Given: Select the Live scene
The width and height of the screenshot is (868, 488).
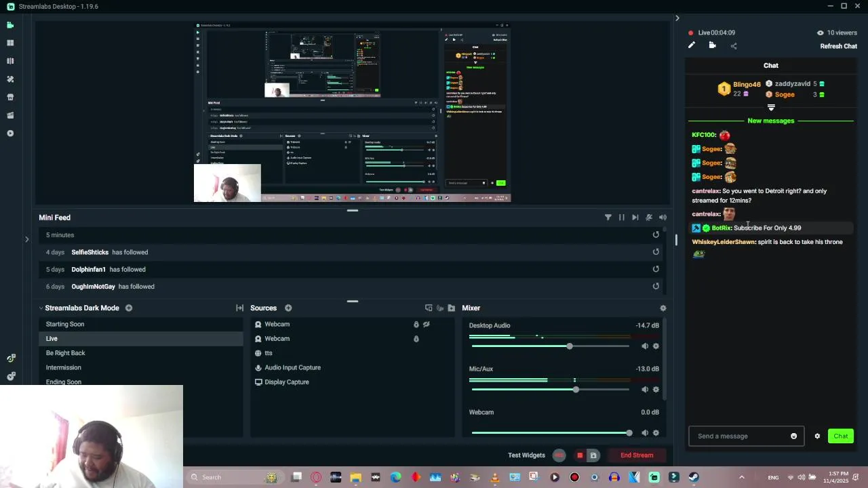Looking at the screenshot, I should coord(141,338).
